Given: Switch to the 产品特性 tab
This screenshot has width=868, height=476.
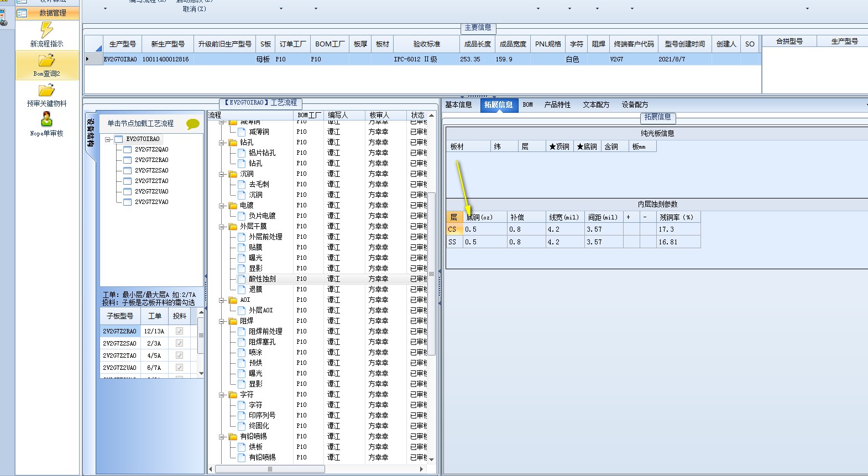Looking at the screenshot, I should pyautogui.click(x=557, y=105).
